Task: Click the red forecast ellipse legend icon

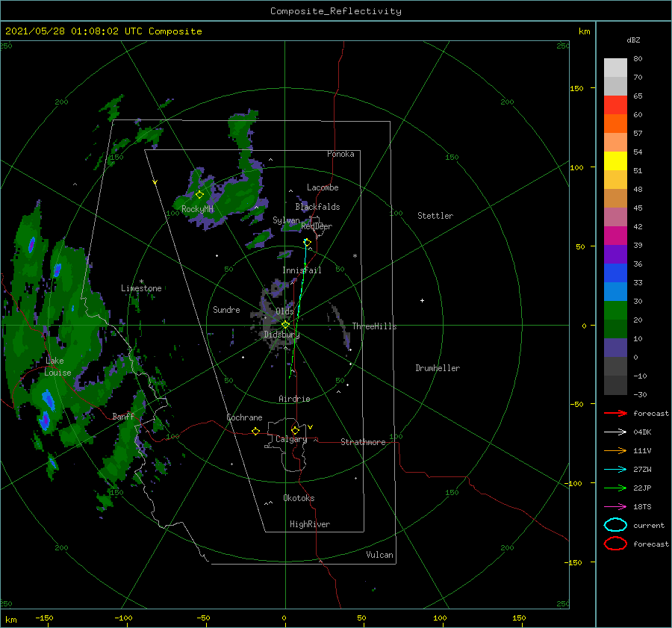Action: pyautogui.click(x=615, y=544)
